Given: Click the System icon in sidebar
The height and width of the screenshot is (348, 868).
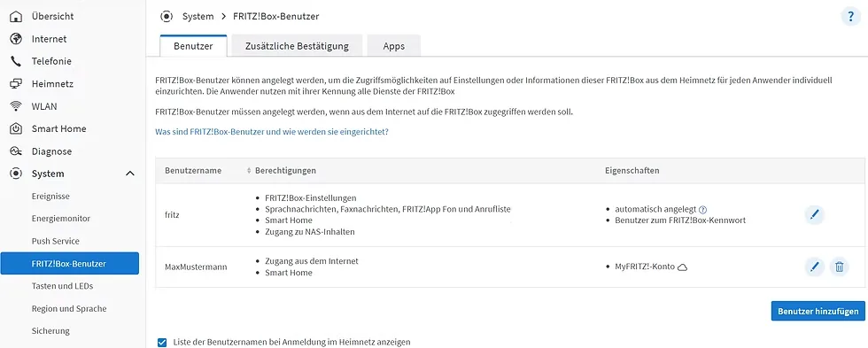Looking at the screenshot, I should tap(16, 174).
